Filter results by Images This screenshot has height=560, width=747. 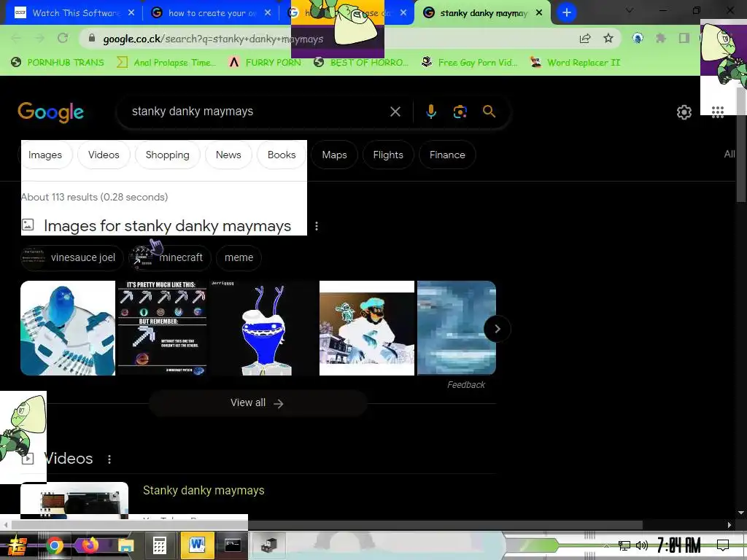pos(45,155)
